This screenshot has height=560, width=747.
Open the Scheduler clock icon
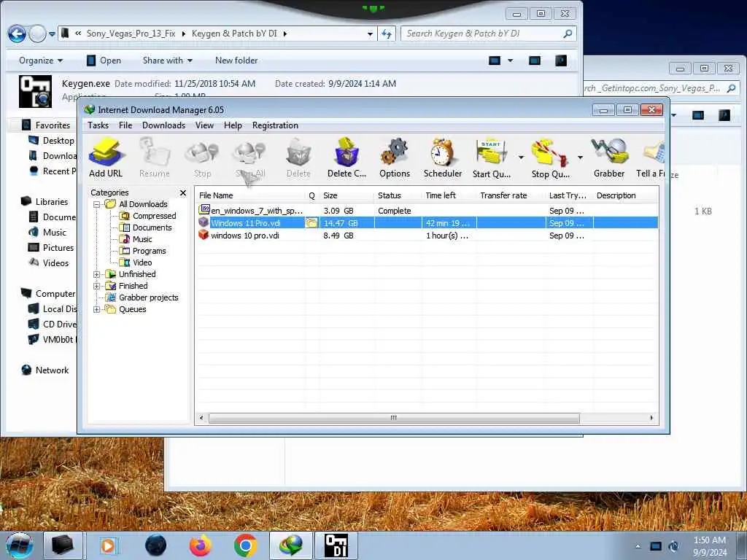click(443, 157)
